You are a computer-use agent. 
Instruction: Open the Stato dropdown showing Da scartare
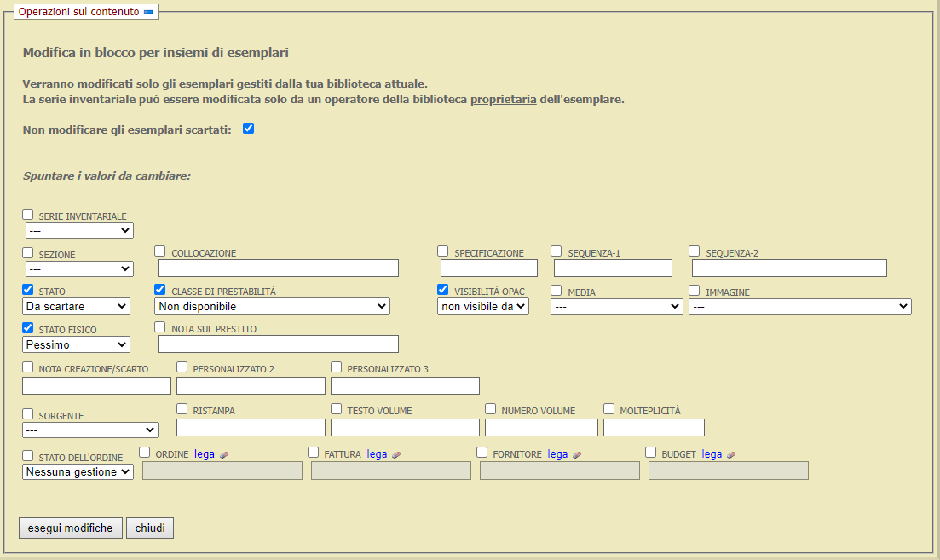pyautogui.click(x=76, y=306)
